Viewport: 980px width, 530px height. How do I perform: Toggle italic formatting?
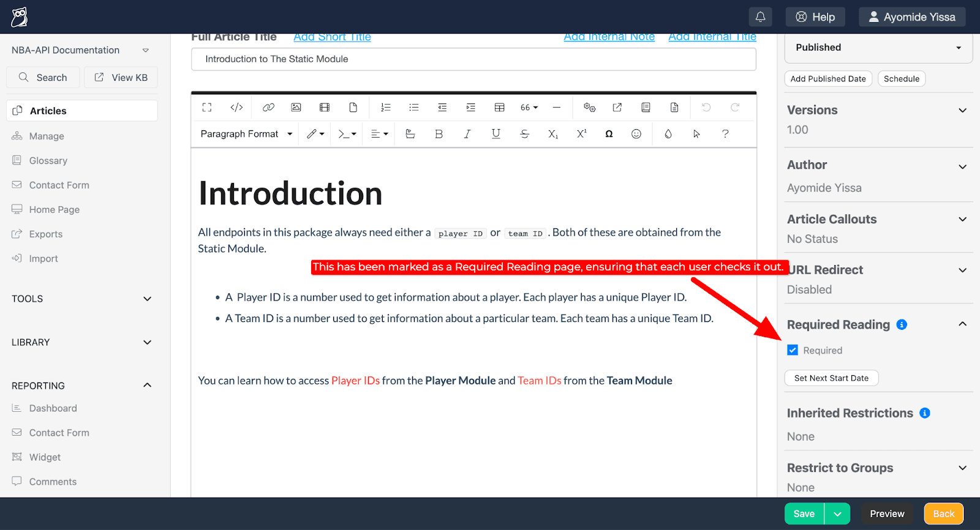coord(467,134)
